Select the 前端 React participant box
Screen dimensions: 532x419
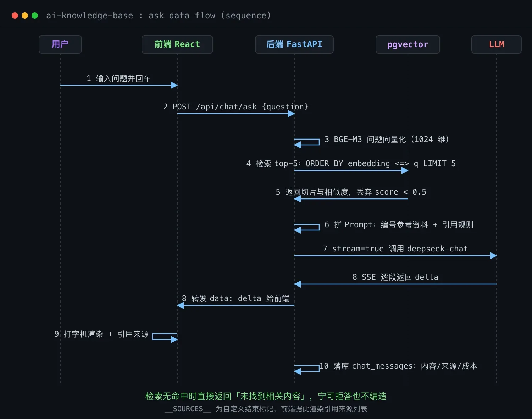click(x=177, y=44)
